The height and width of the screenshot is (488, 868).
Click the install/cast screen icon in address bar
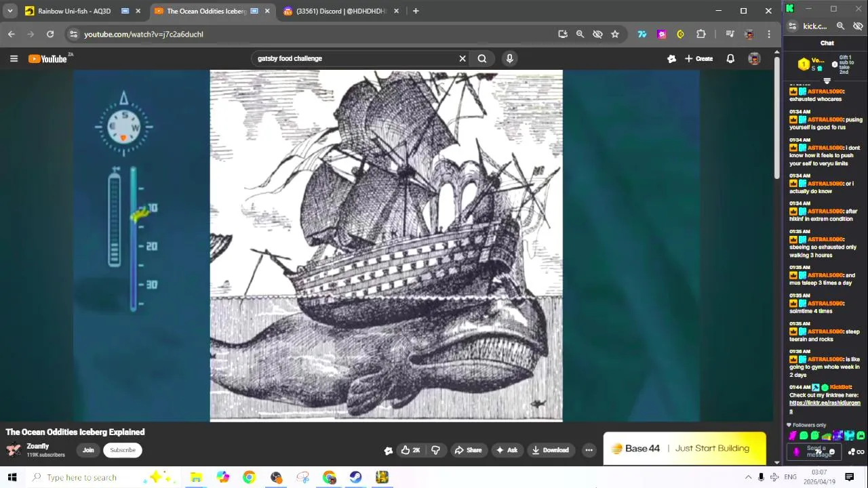562,34
